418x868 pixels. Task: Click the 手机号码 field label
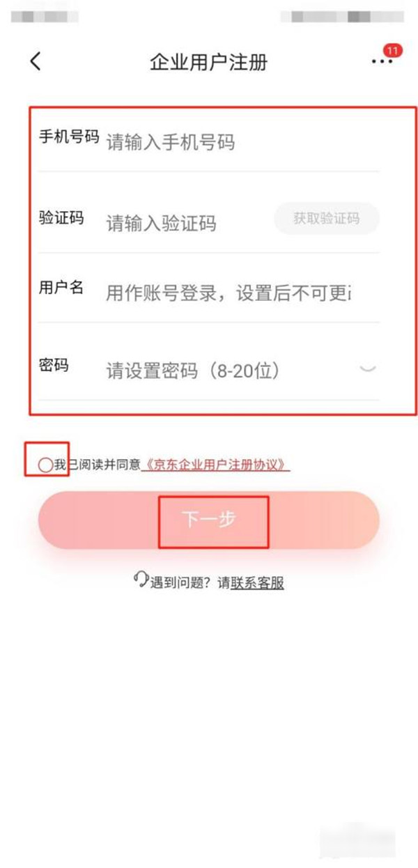[68, 137]
